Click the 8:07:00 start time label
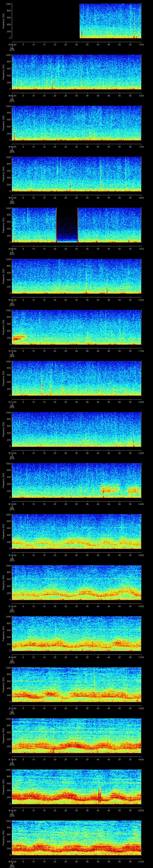 click(12, 198)
